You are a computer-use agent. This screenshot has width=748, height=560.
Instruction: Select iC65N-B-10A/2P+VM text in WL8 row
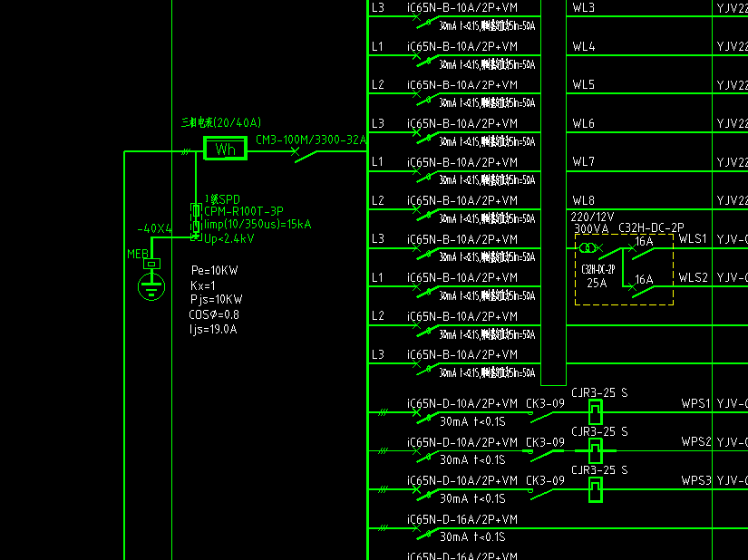point(462,200)
